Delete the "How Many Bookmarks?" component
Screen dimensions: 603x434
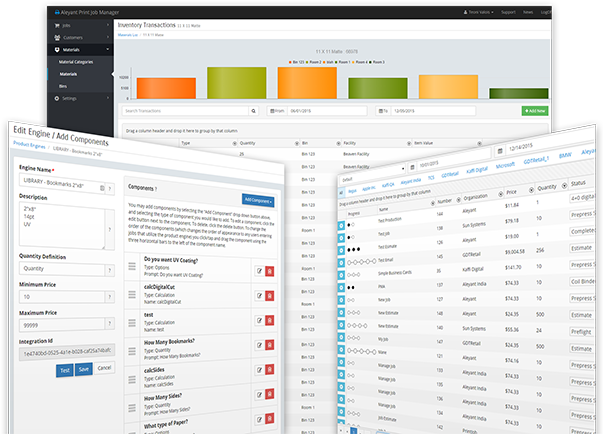pos(270,345)
